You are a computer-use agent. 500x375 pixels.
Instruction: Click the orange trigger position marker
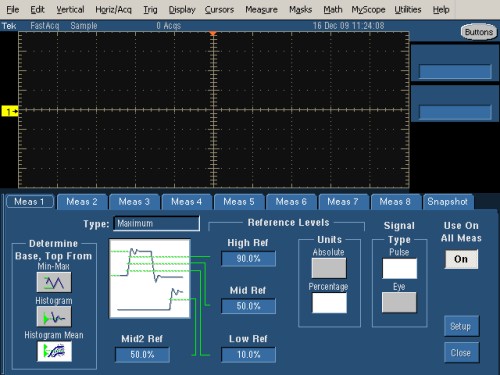pyautogui.click(x=213, y=34)
